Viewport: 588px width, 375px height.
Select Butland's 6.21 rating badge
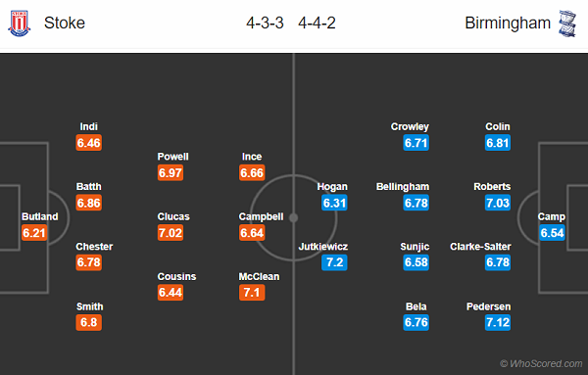tap(34, 233)
